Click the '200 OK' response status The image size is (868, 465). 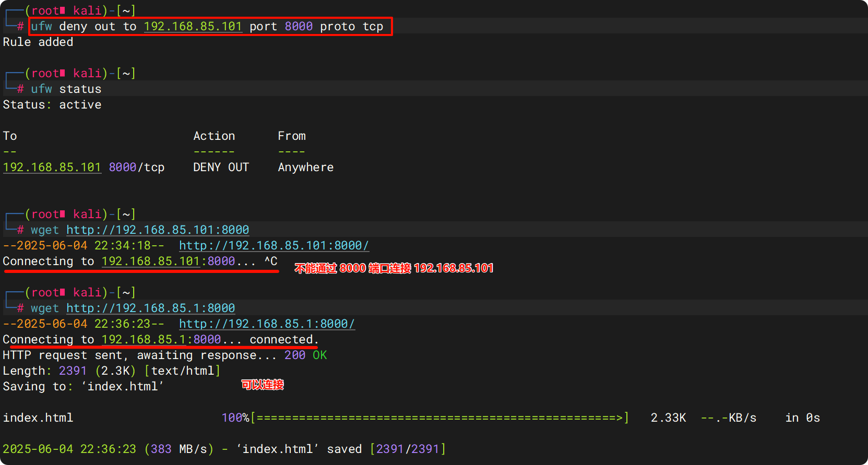pos(305,355)
